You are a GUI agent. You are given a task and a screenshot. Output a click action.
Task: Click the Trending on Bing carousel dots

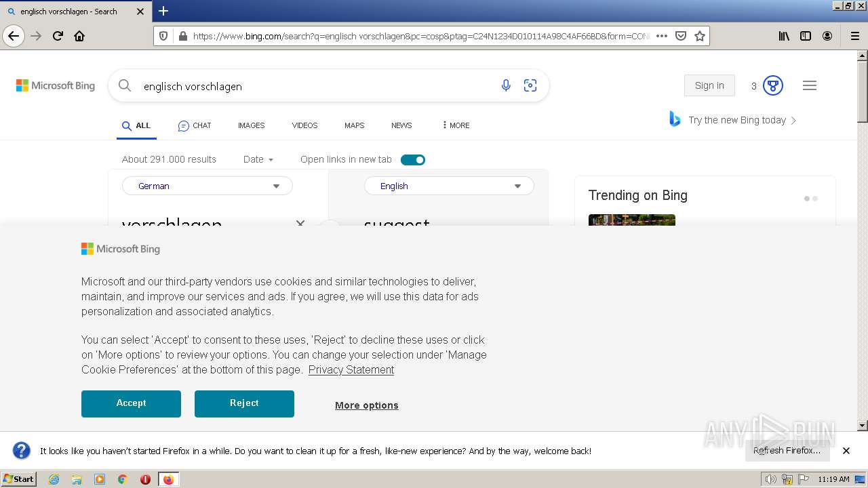(x=811, y=199)
